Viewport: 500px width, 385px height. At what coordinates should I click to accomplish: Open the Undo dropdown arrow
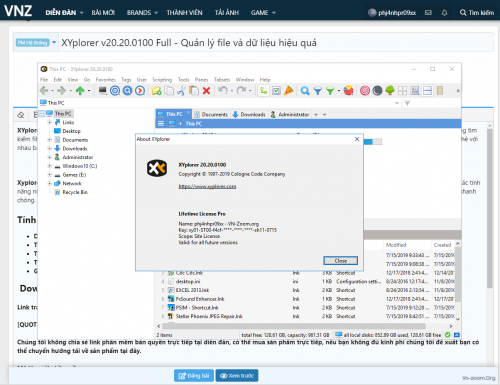pos(232,91)
